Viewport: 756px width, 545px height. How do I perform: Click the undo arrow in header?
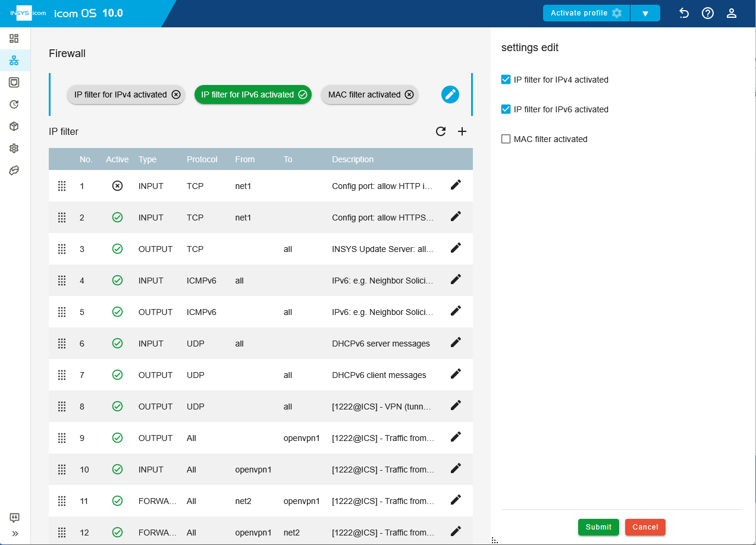click(x=684, y=13)
